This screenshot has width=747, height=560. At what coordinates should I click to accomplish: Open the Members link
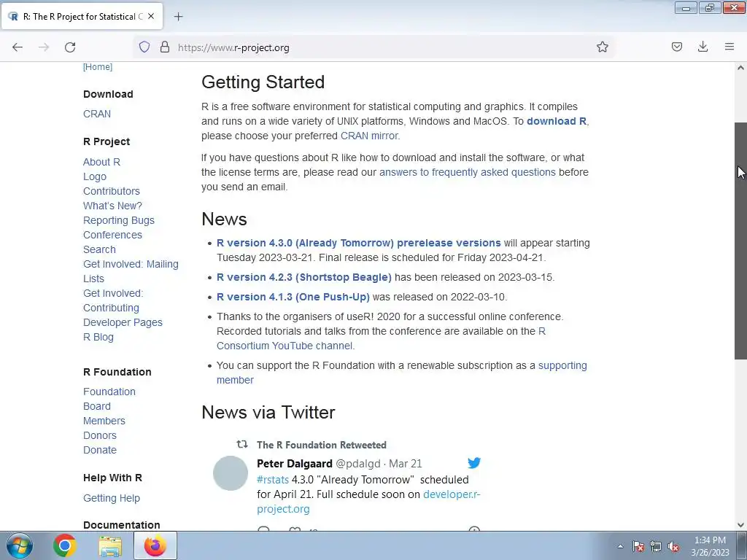(104, 421)
